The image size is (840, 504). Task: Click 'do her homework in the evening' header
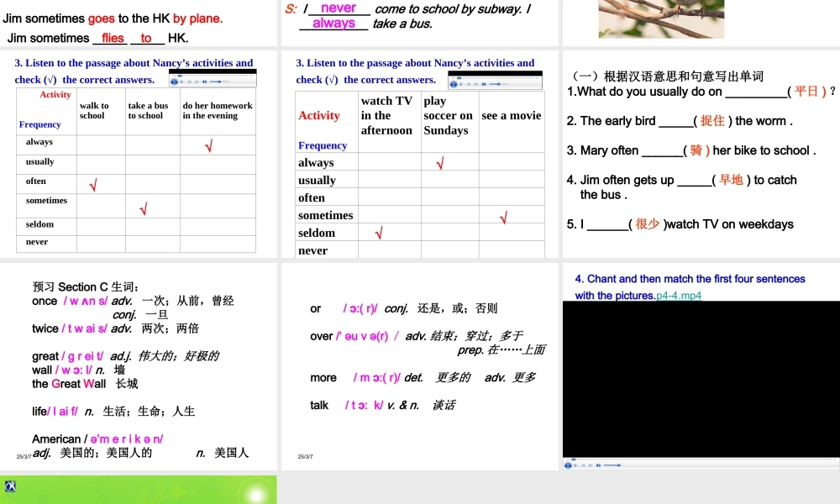click(218, 110)
